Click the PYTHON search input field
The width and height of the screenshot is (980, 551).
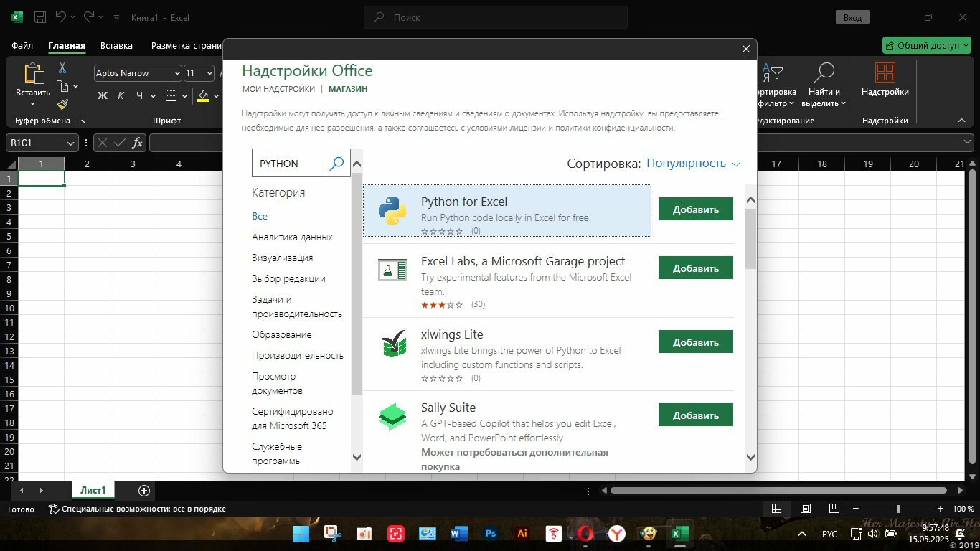291,164
